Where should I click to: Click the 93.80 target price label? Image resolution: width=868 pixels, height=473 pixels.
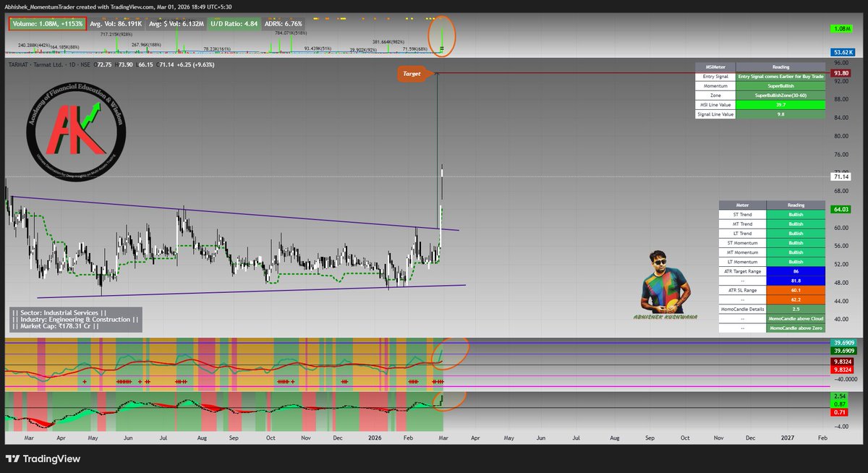[x=841, y=73]
